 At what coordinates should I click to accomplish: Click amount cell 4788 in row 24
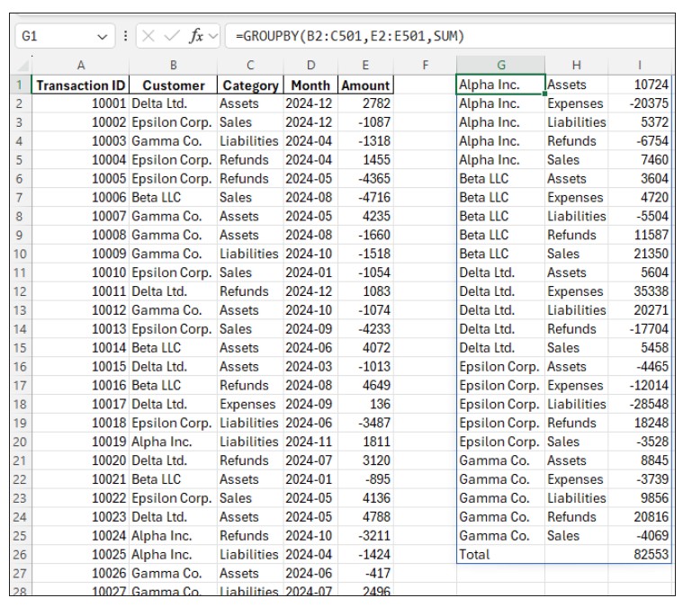(365, 517)
